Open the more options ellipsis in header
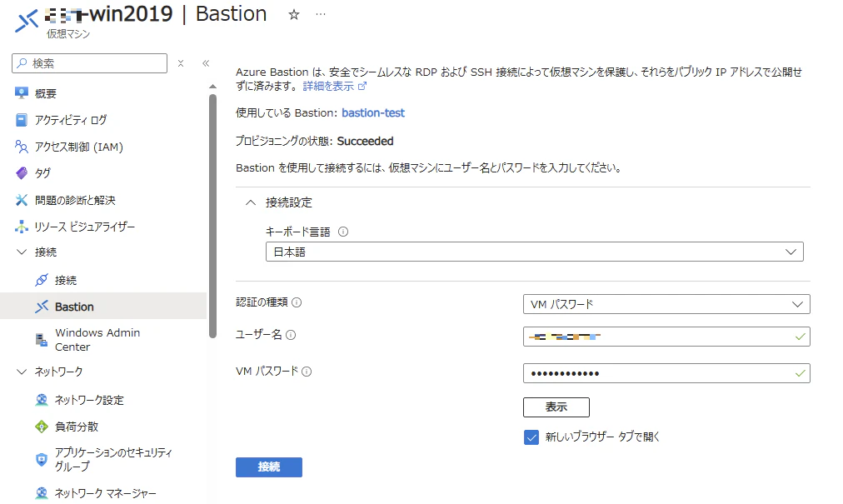843x504 pixels. [x=321, y=14]
